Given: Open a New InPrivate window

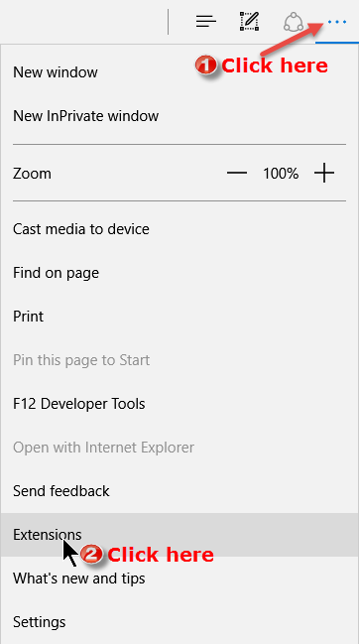Looking at the screenshot, I should 179,116.
